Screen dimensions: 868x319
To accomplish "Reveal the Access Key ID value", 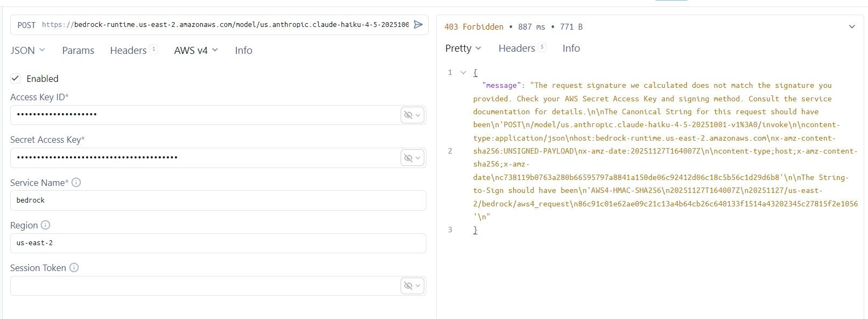I will point(409,115).
